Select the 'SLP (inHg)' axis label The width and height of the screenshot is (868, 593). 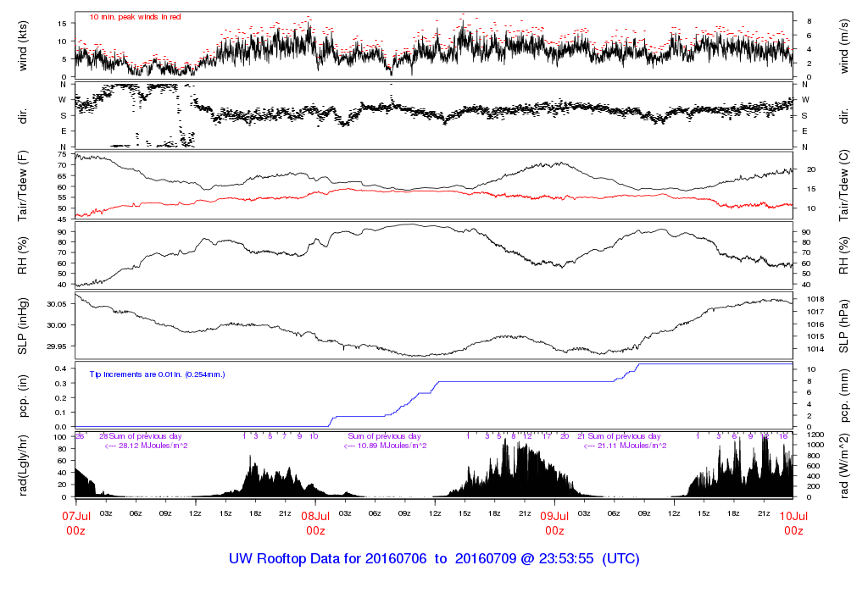click(23, 326)
